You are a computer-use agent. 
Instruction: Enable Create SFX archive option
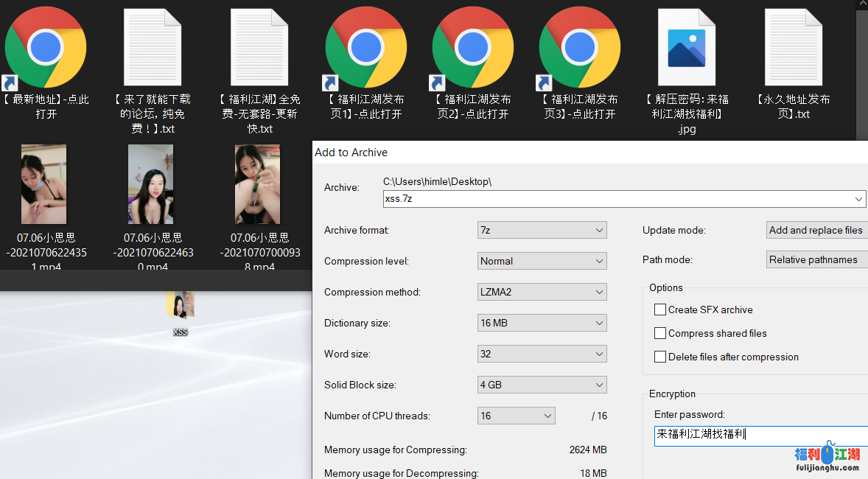pos(660,310)
